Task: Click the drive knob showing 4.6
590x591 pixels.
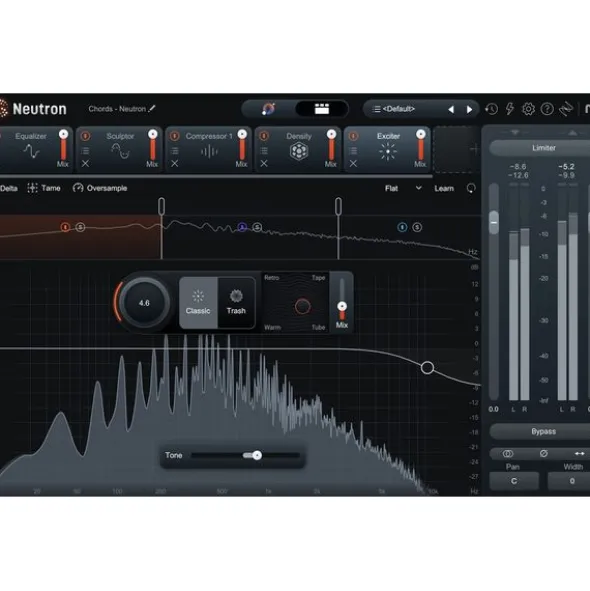Action: 144,303
